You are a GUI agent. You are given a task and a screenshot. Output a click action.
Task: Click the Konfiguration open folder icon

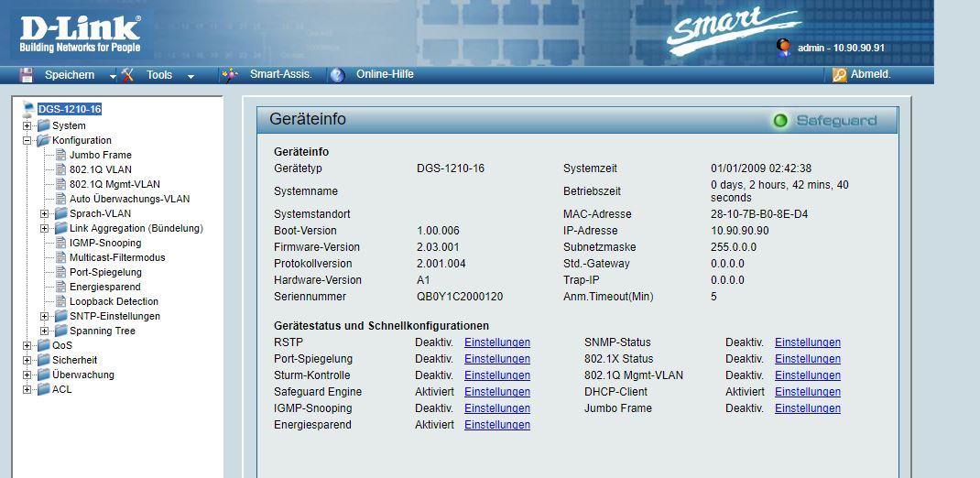[43, 141]
